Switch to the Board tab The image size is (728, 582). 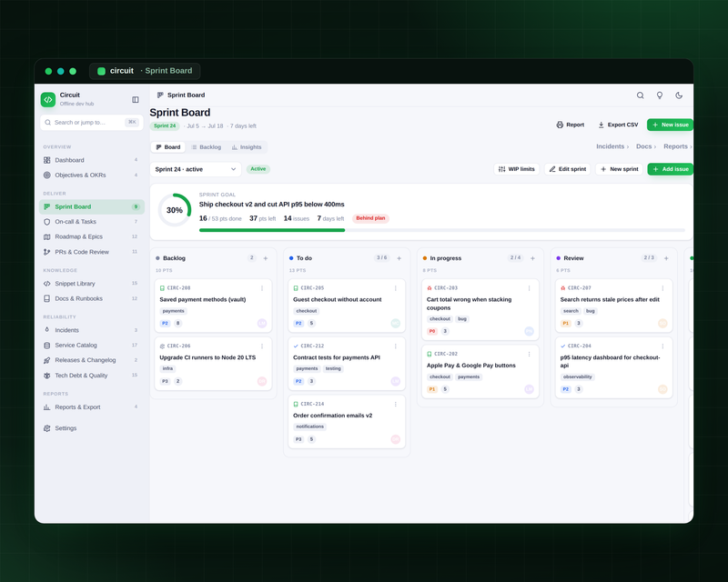pyautogui.click(x=168, y=147)
